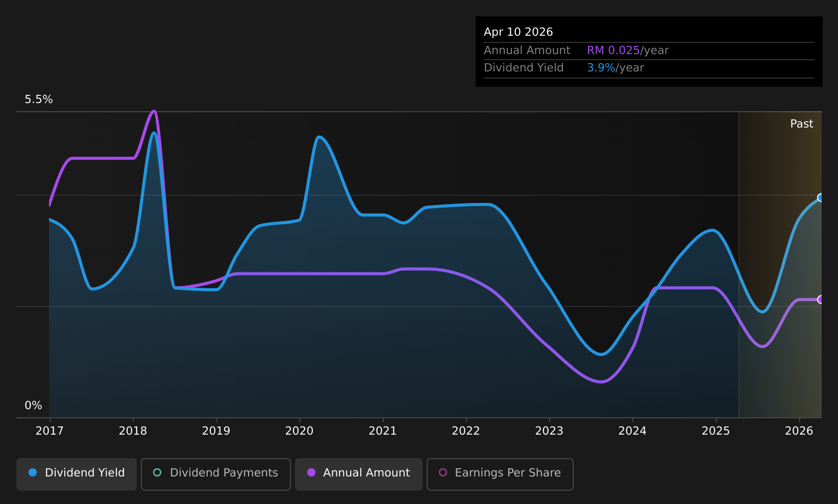This screenshot has width=838, height=504.
Task: Click the 2019 x-axis label
Action: click(x=216, y=431)
